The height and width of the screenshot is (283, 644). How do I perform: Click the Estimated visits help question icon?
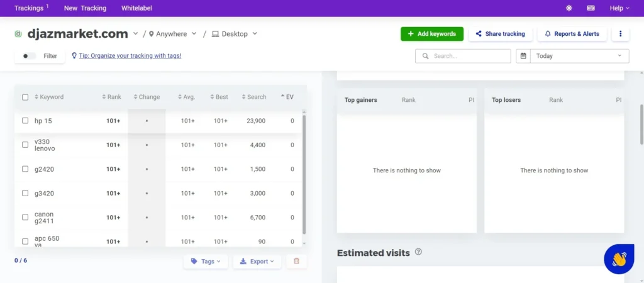coord(418,252)
